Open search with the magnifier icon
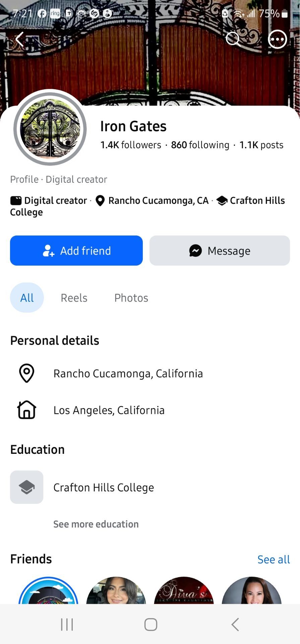The image size is (300, 644). 233,39
